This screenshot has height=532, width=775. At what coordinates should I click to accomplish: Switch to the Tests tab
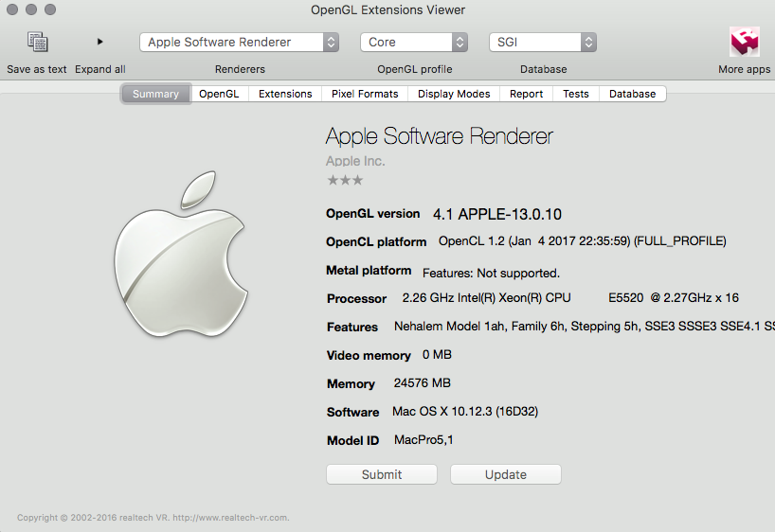click(x=576, y=94)
